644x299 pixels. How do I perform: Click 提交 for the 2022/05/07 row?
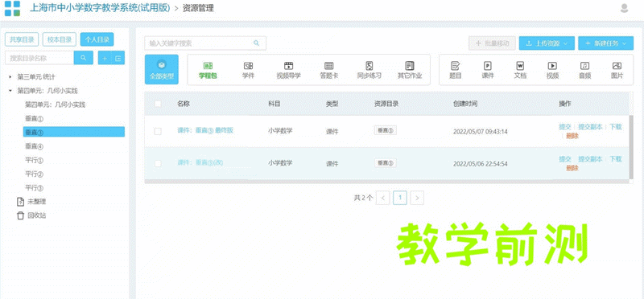(565, 127)
